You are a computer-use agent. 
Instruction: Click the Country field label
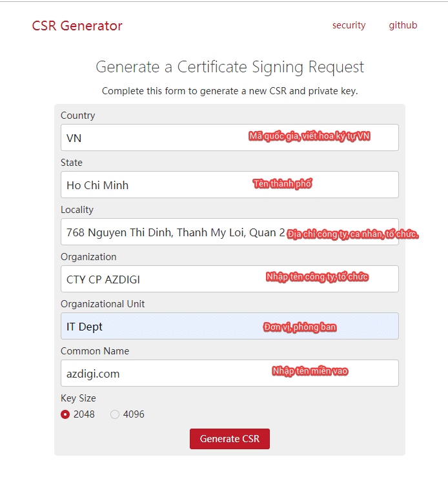(77, 116)
